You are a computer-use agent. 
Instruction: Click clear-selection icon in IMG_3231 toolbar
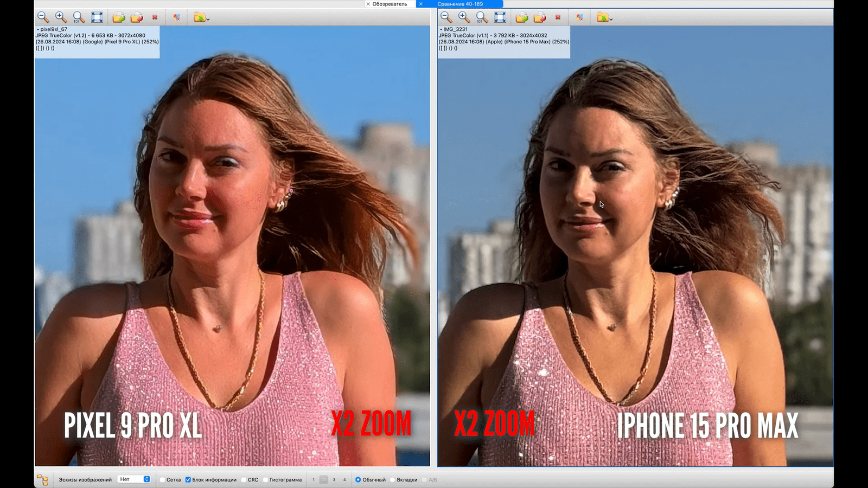[x=579, y=17]
